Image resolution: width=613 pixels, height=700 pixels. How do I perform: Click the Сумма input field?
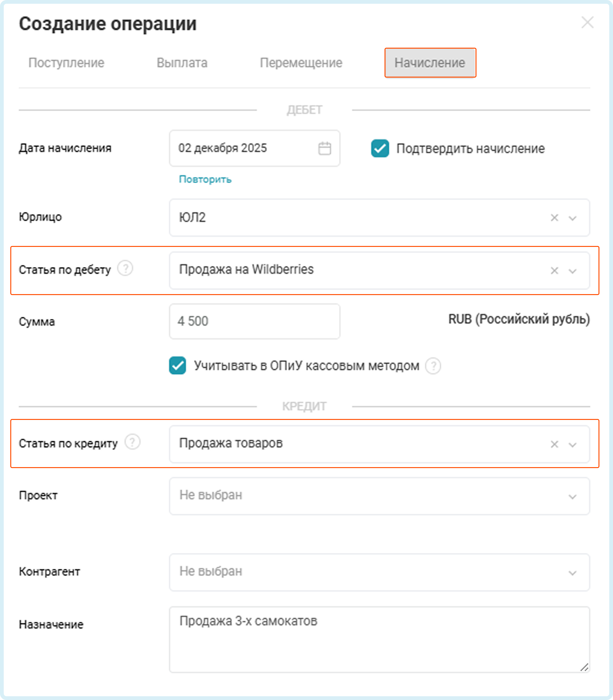[x=254, y=321]
